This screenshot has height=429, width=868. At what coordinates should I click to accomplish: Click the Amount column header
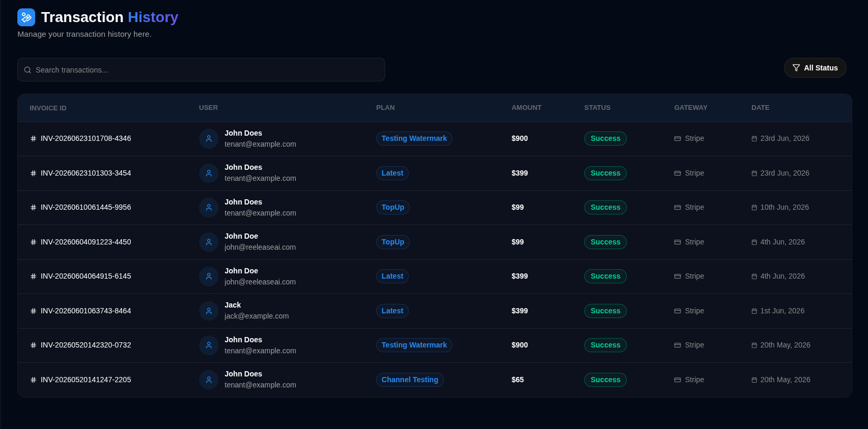coord(526,108)
